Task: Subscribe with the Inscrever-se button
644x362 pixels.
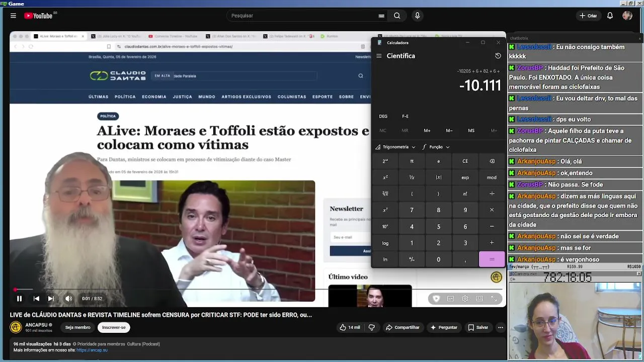Action: (114, 327)
